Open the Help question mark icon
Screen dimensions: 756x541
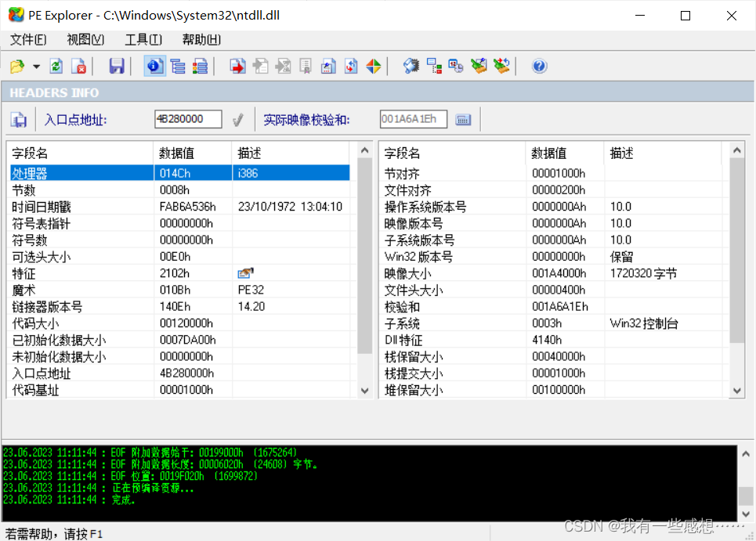[539, 66]
